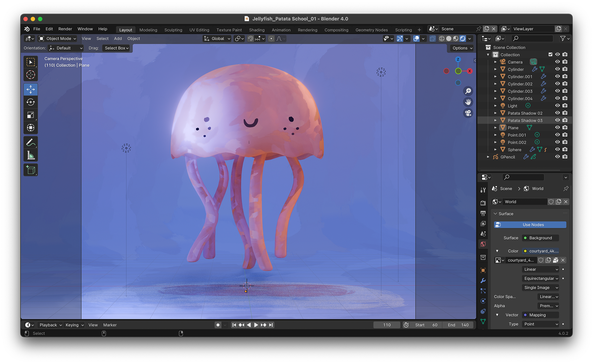Open the Single Image source dropdown

541,287
